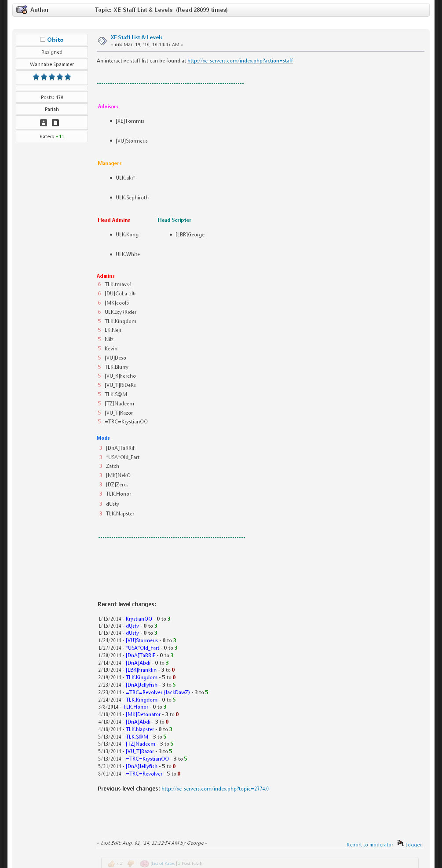The height and width of the screenshot is (868, 442).
Task: Click [VU]Stormeus in the Advisors list
Action: pos(132,141)
